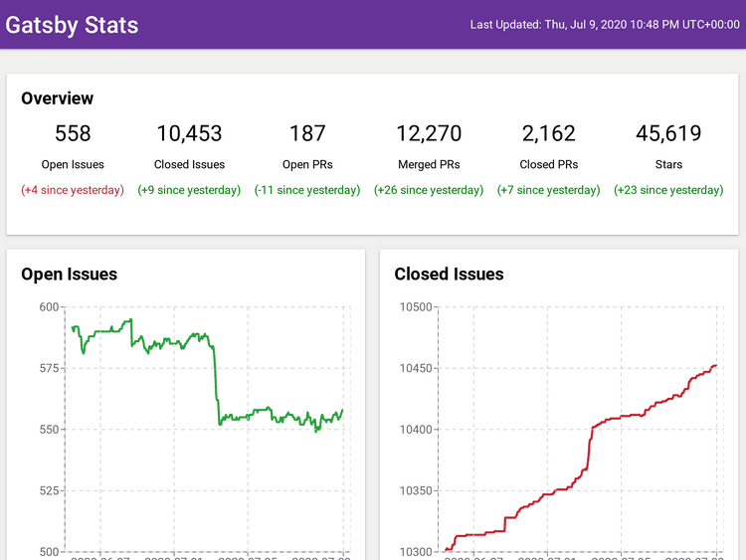Viewport: 746px width, 560px height.
Task: Click the 600 axis label on Open Issues chart
Action: tap(49, 307)
